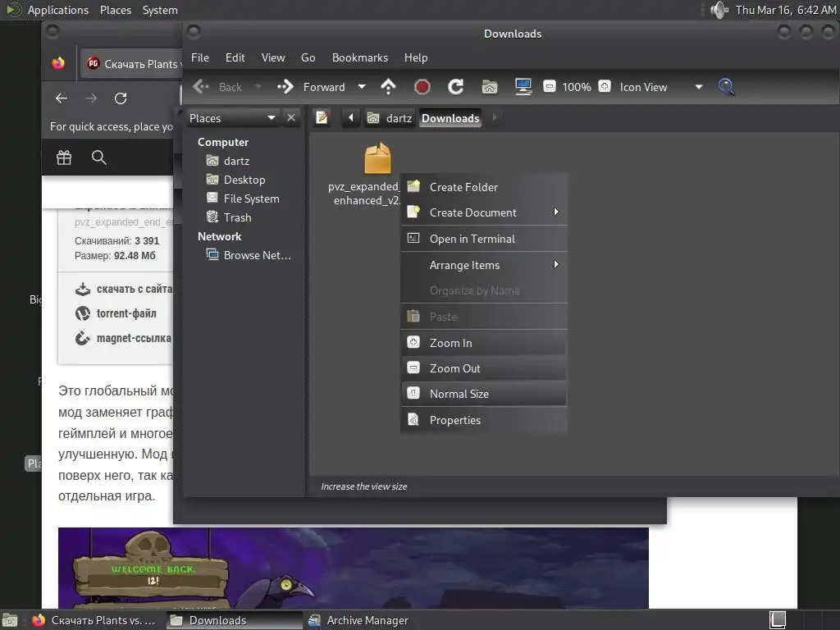Click the 100% zoom level label
Image resolution: width=840 pixels, height=630 pixels.
tap(577, 87)
